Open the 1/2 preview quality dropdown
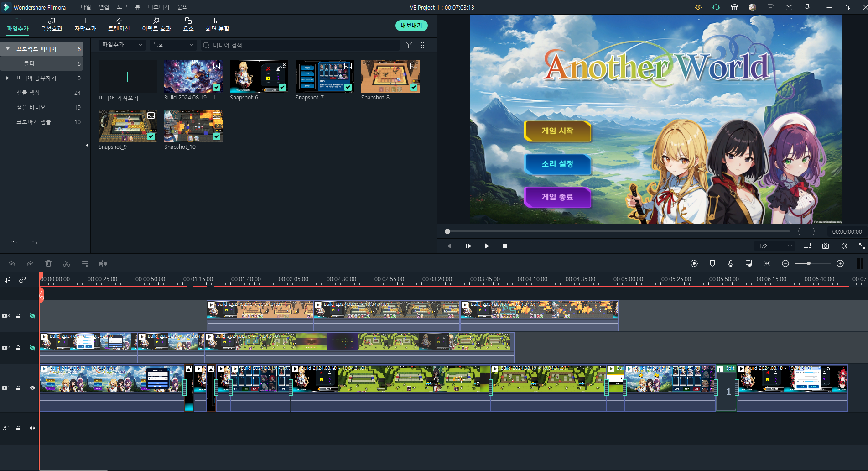868x471 pixels. pos(774,246)
